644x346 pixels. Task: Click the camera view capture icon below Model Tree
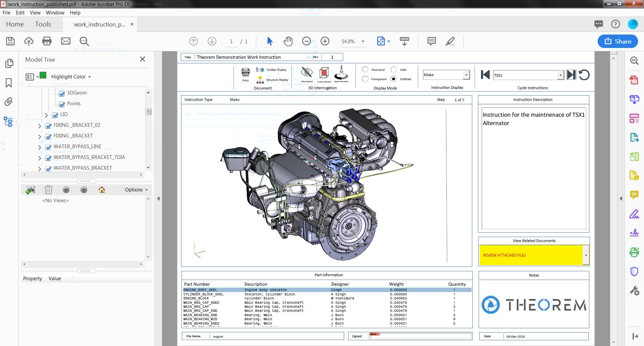pyautogui.click(x=30, y=189)
